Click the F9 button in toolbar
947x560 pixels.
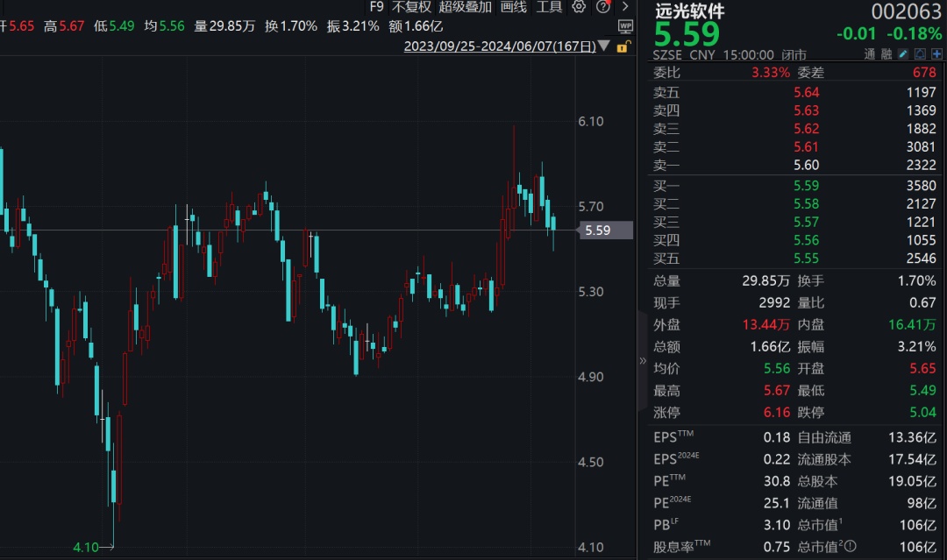tap(377, 7)
